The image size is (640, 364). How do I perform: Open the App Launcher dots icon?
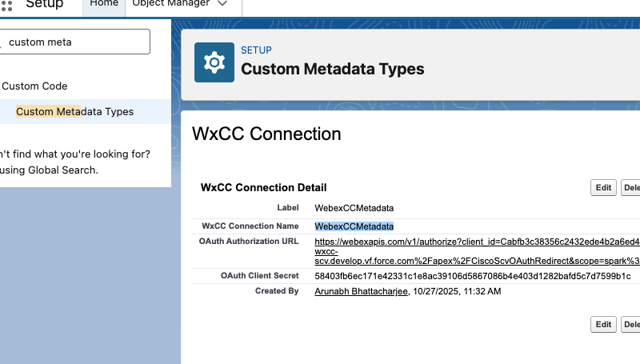[6, 5]
